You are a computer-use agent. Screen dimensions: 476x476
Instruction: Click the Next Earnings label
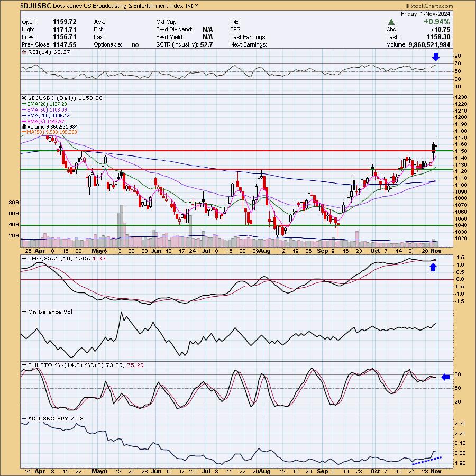[249, 44]
